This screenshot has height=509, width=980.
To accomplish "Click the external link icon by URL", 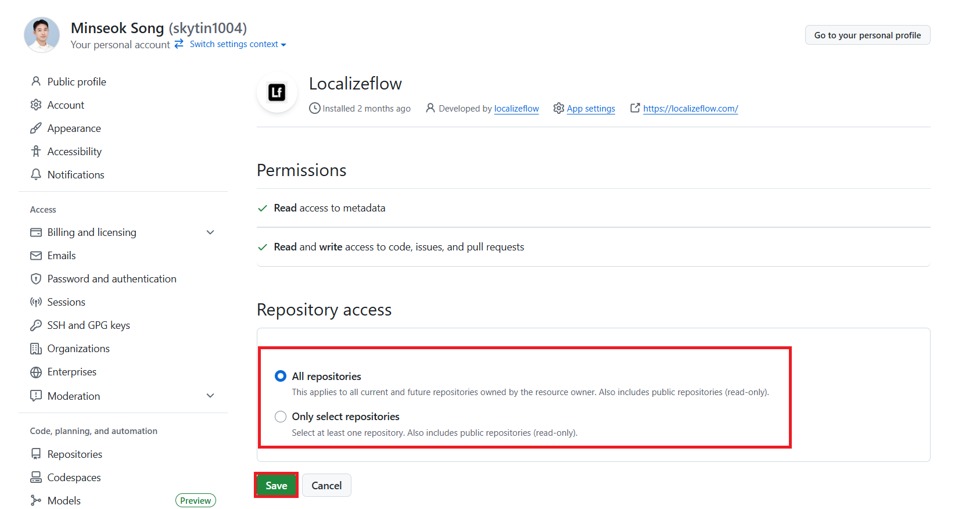I will pos(635,108).
